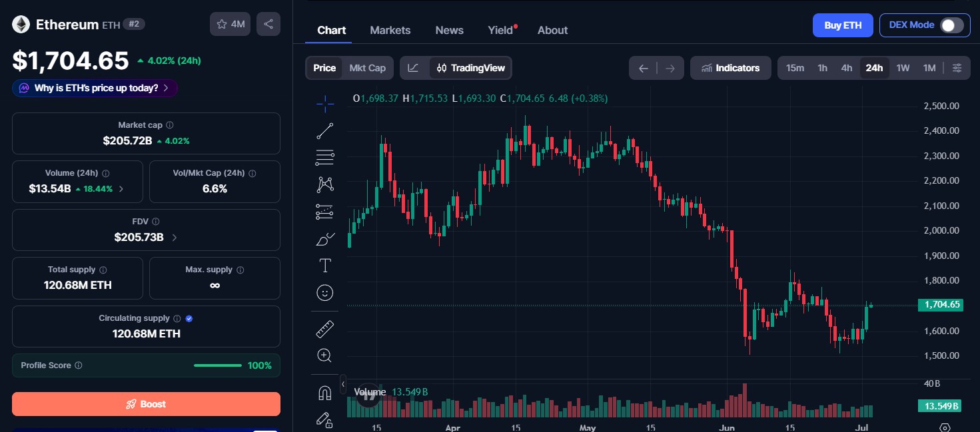Open the Indicators menu
The width and height of the screenshot is (980, 432).
[731, 68]
